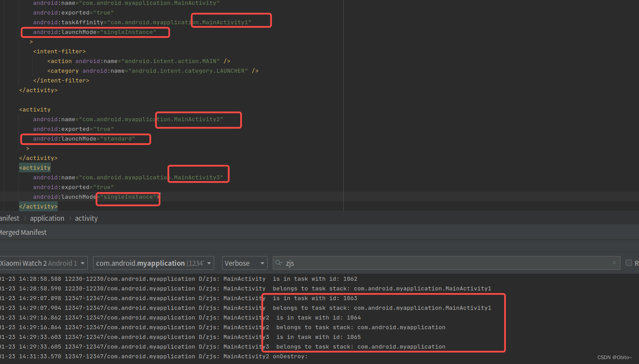The image size is (639, 364).
Task: Clear the logcat search text
Action: point(614,263)
